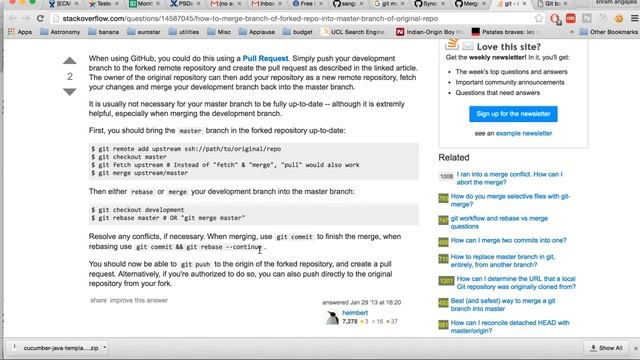640x360 pixels.
Task: Open the utilities bookmarks folder
Action: coord(184,32)
